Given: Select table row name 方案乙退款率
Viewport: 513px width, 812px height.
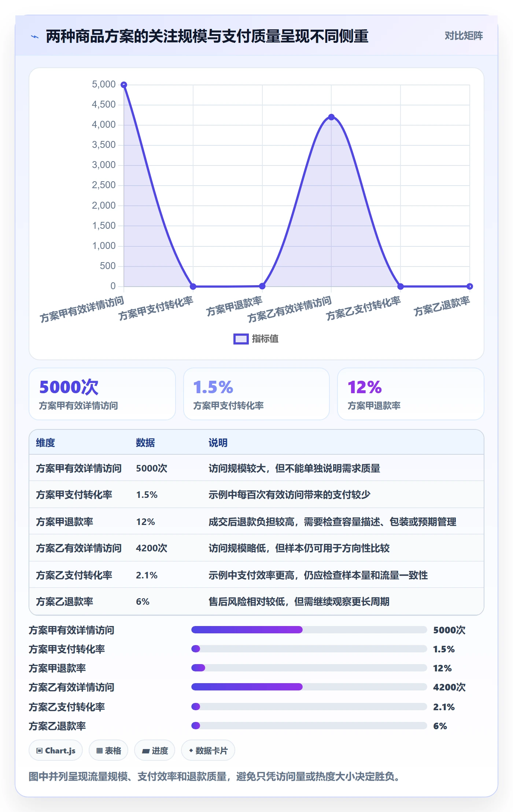Looking at the screenshot, I should (x=64, y=601).
